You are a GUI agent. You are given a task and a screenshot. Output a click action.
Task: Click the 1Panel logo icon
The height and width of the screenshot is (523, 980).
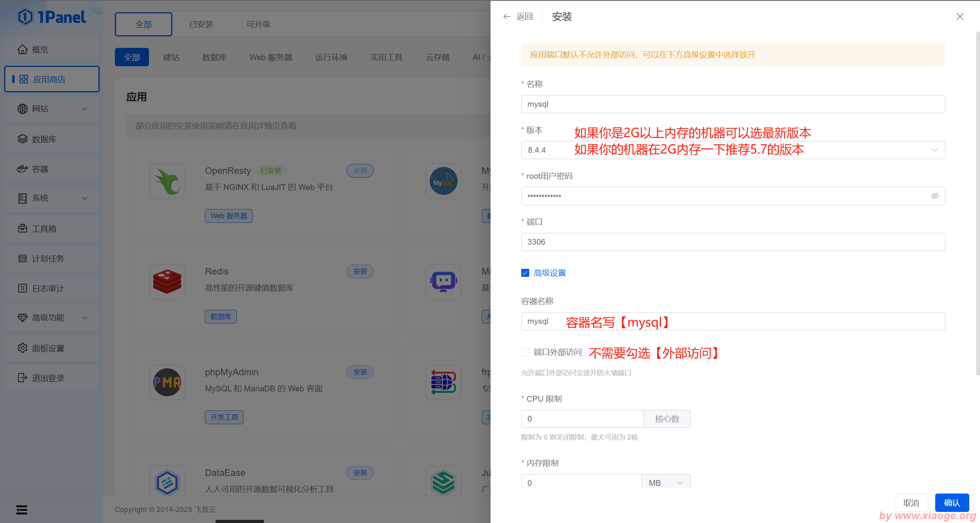point(26,17)
